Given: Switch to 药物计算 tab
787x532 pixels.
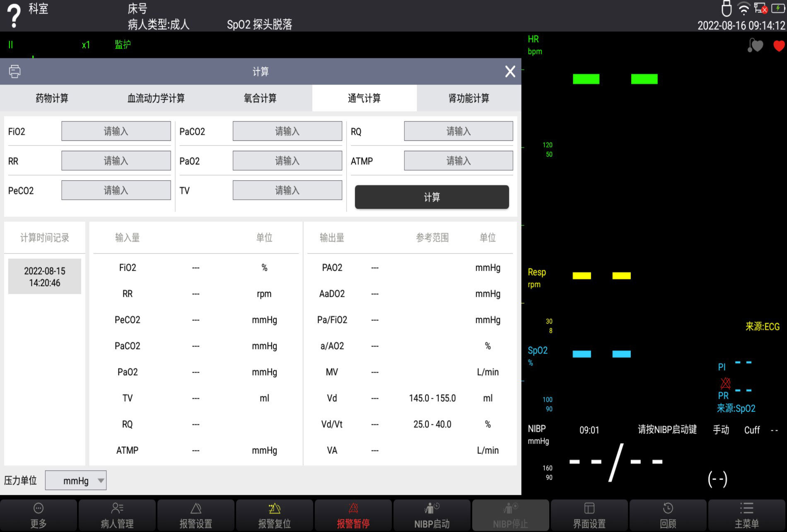Looking at the screenshot, I should pyautogui.click(x=52, y=98).
